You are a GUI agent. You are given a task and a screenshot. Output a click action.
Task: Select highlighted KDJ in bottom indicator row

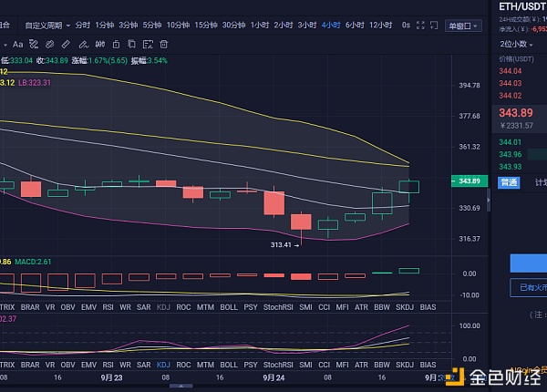(163, 365)
